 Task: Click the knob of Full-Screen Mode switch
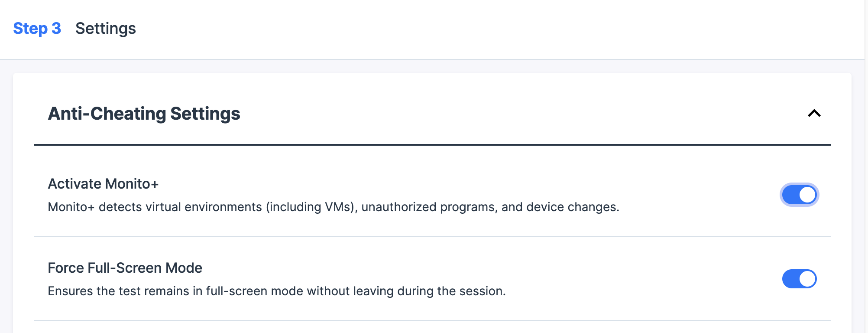click(808, 279)
